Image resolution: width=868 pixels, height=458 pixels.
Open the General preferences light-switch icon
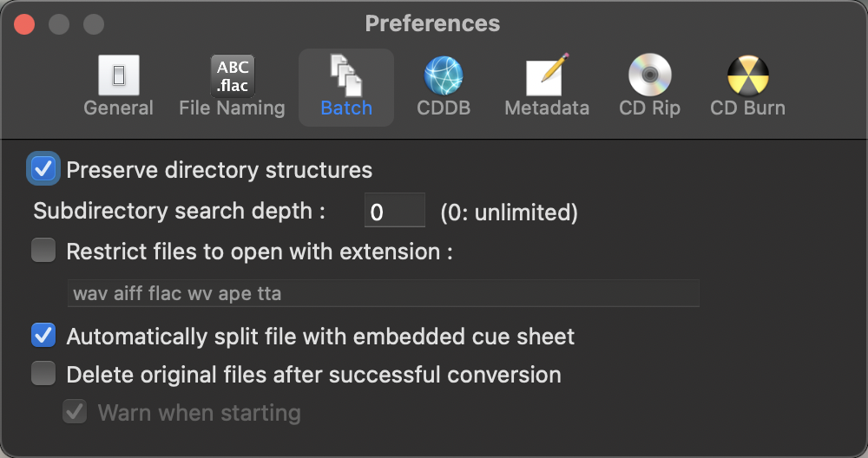pyautogui.click(x=119, y=75)
